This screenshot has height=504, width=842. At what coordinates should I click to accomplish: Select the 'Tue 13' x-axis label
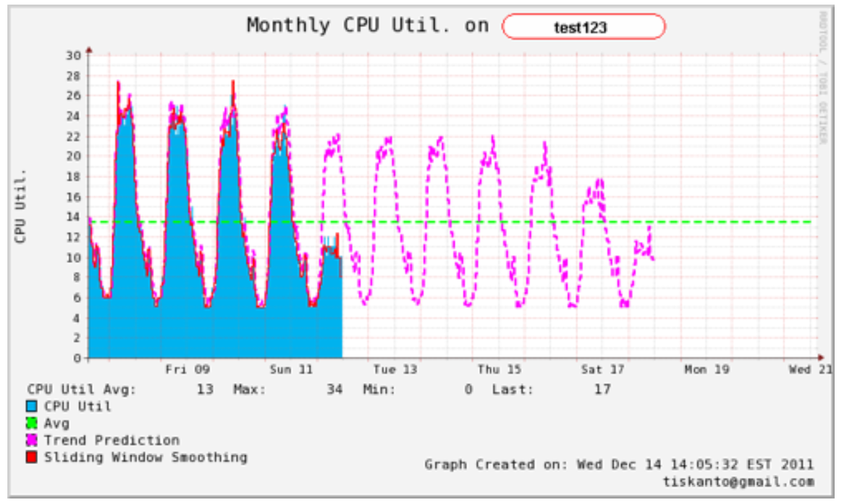point(395,369)
